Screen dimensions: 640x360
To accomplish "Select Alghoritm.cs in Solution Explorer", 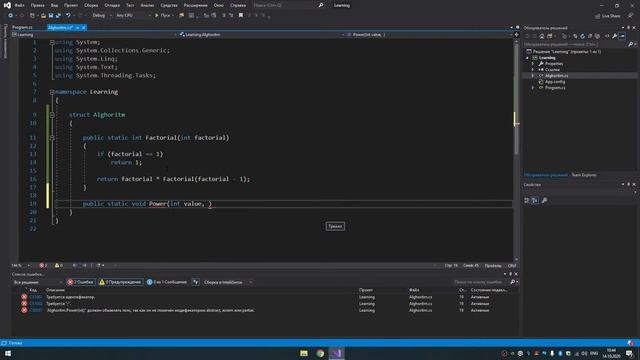I will coord(556,76).
